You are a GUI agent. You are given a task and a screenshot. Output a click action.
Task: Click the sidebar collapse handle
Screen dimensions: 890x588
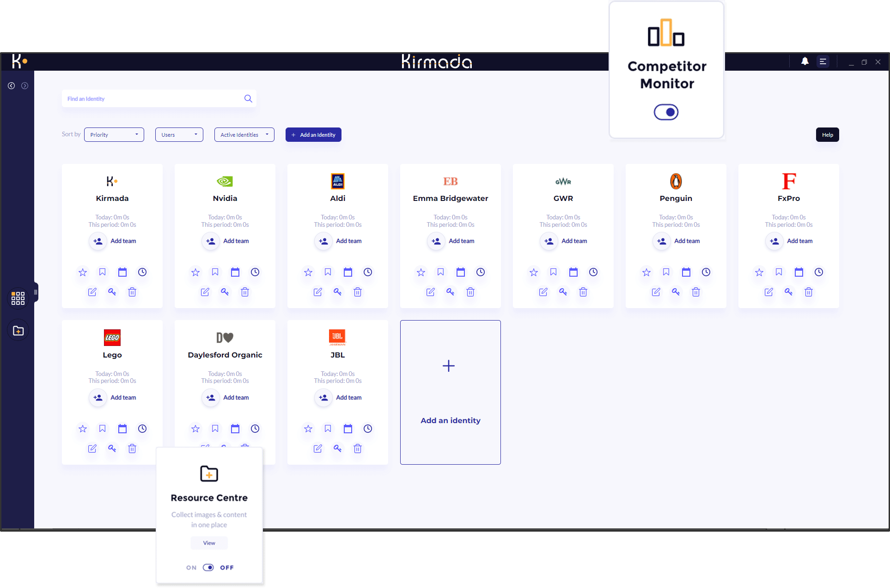coord(36,292)
